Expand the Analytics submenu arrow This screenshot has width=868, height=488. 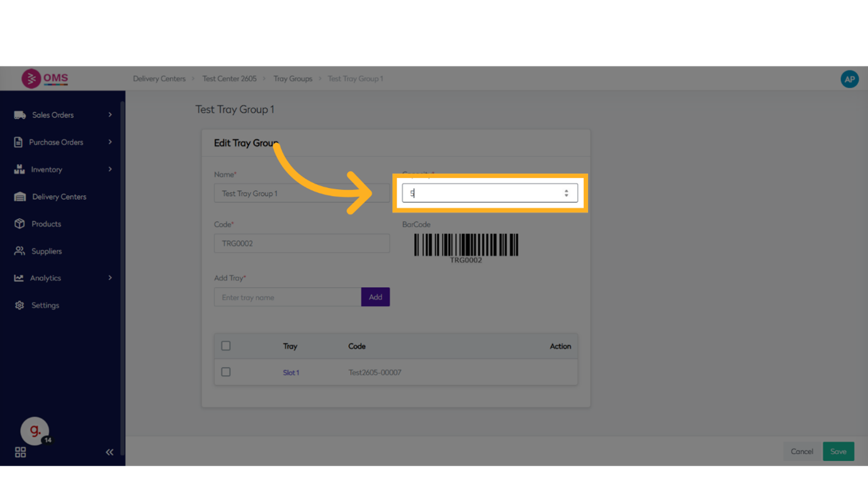(x=110, y=278)
